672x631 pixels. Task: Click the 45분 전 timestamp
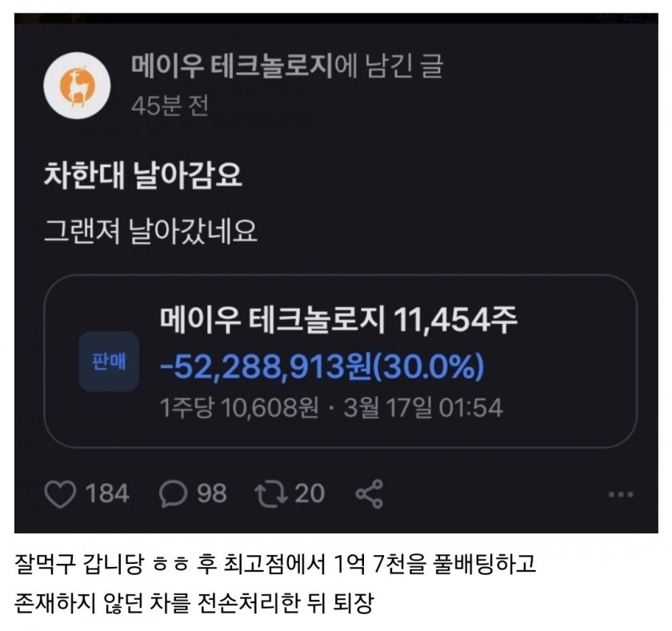coord(170,106)
